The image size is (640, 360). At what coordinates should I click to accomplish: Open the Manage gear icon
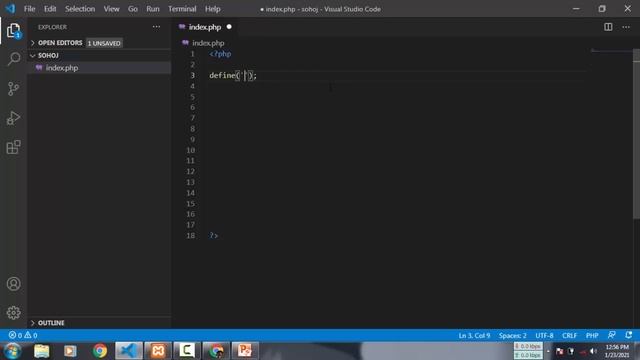[13, 313]
